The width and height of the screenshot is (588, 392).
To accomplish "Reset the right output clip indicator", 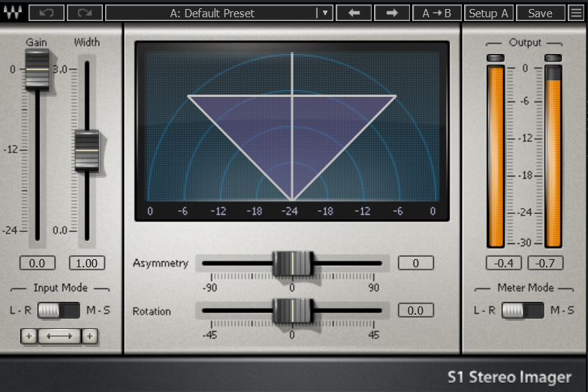I will (553, 58).
